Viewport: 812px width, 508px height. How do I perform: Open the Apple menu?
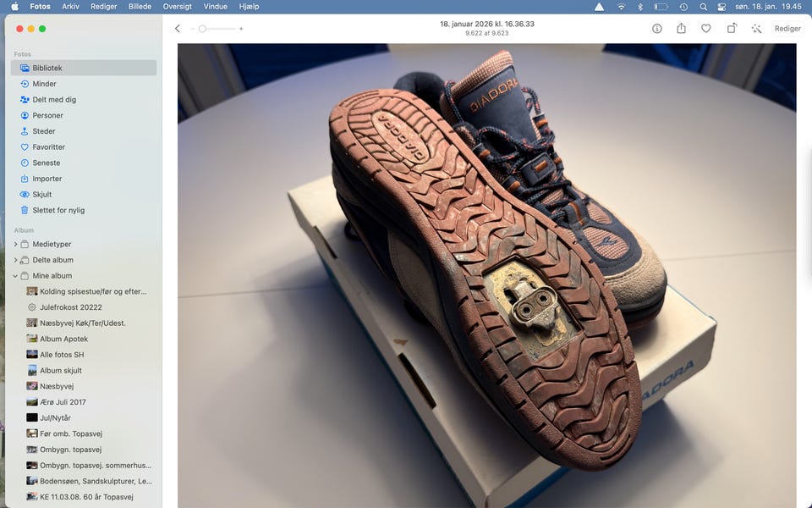click(14, 7)
